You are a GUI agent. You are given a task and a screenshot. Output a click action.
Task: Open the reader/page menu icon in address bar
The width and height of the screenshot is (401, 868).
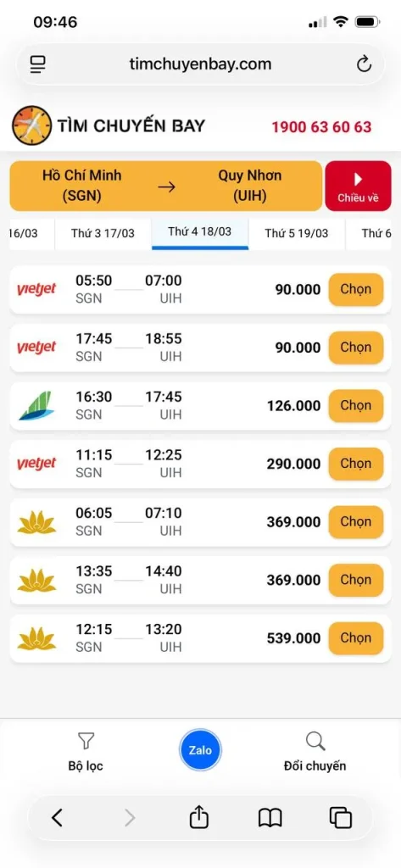point(37,64)
